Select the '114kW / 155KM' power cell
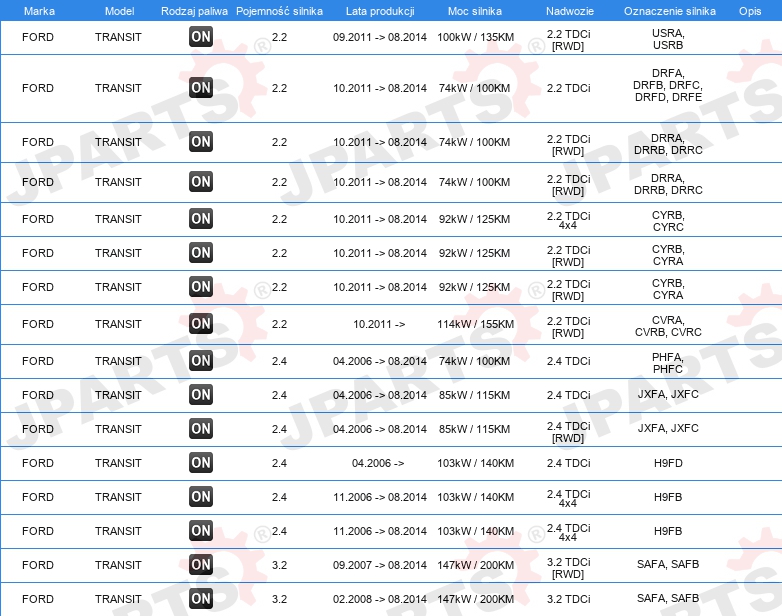This screenshot has height=616, width=782. 475,324
